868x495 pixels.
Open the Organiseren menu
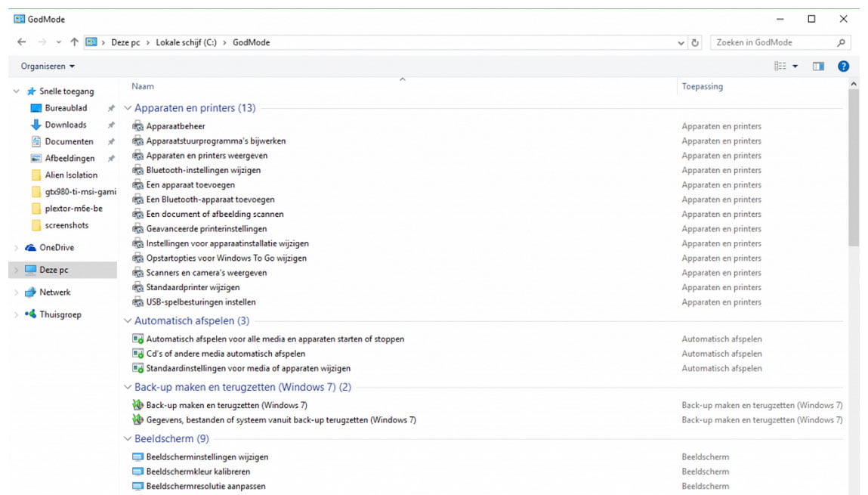(x=48, y=67)
